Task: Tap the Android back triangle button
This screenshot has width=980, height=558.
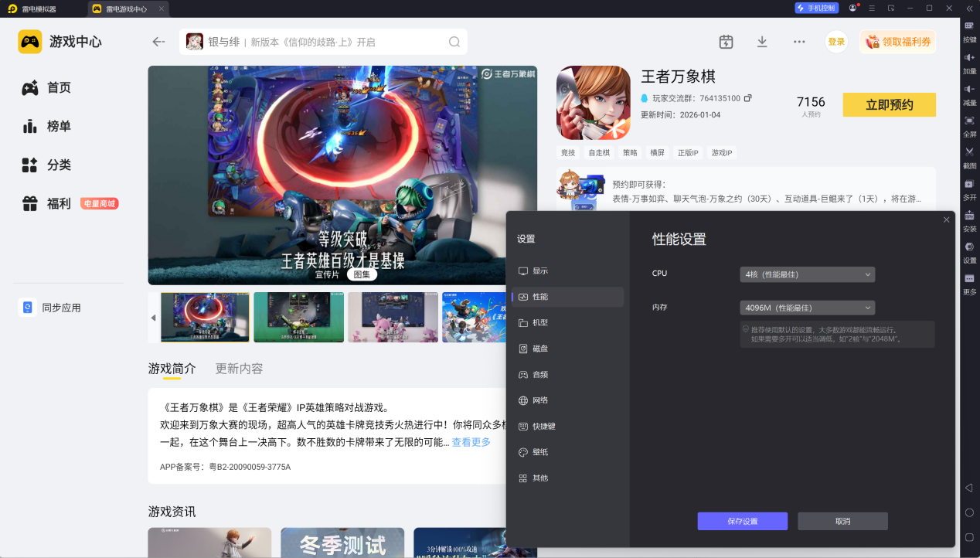Action: coord(969,488)
